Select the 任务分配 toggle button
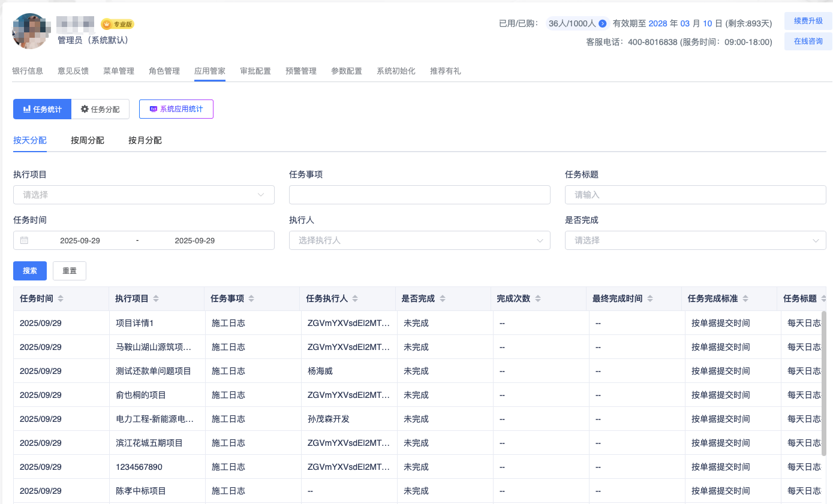This screenshot has height=504, width=833. (100, 109)
